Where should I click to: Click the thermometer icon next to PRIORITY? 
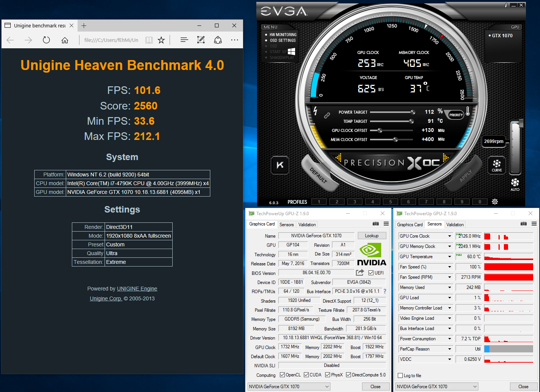[x=468, y=111]
